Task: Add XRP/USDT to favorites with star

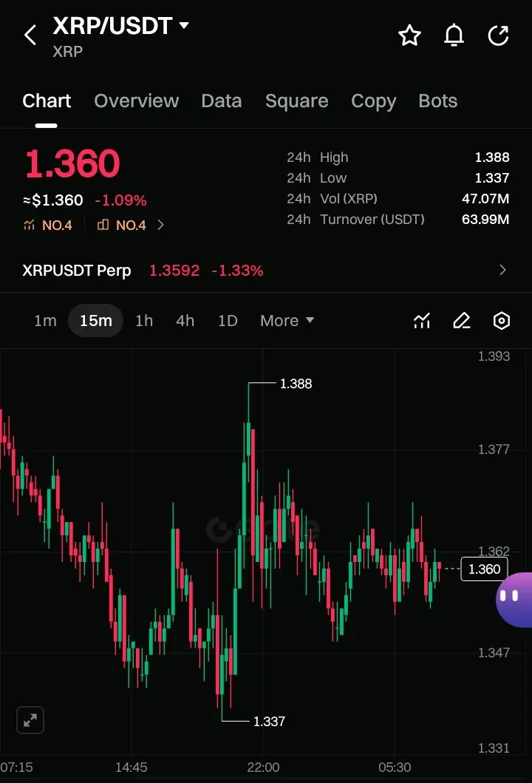Action: coord(409,35)
